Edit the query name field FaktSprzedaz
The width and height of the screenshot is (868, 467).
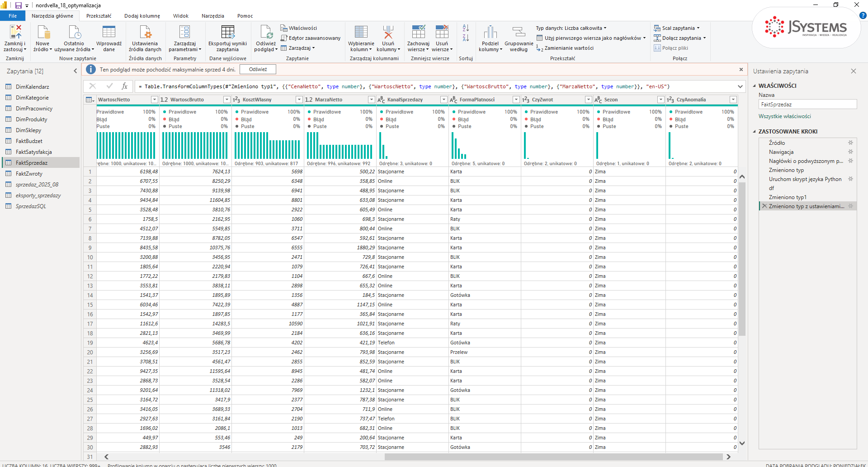coord(807,105)
